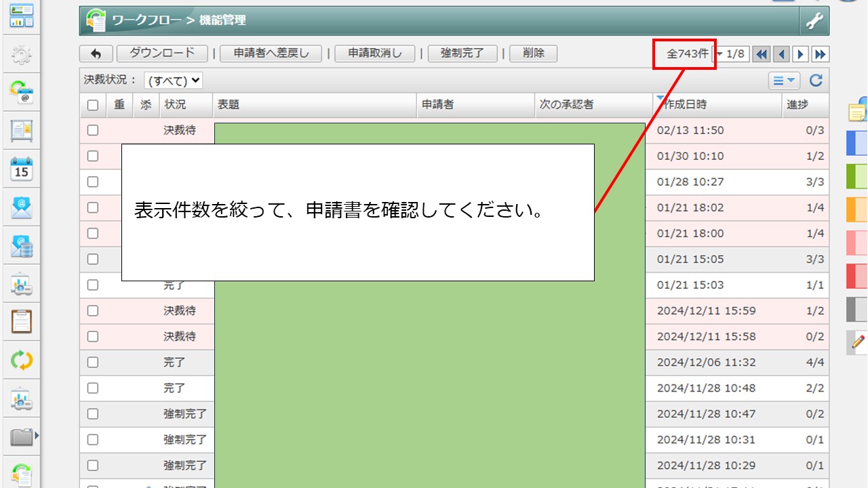Open the 決裁状況 (すべて) dropdown

pos(173,81)
